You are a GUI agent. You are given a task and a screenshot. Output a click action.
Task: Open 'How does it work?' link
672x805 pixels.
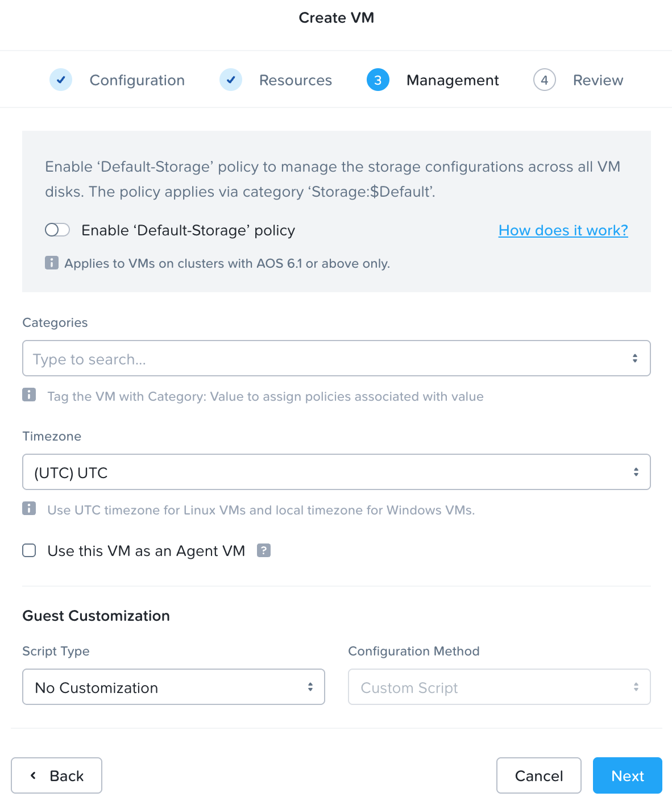coord(563,230)
